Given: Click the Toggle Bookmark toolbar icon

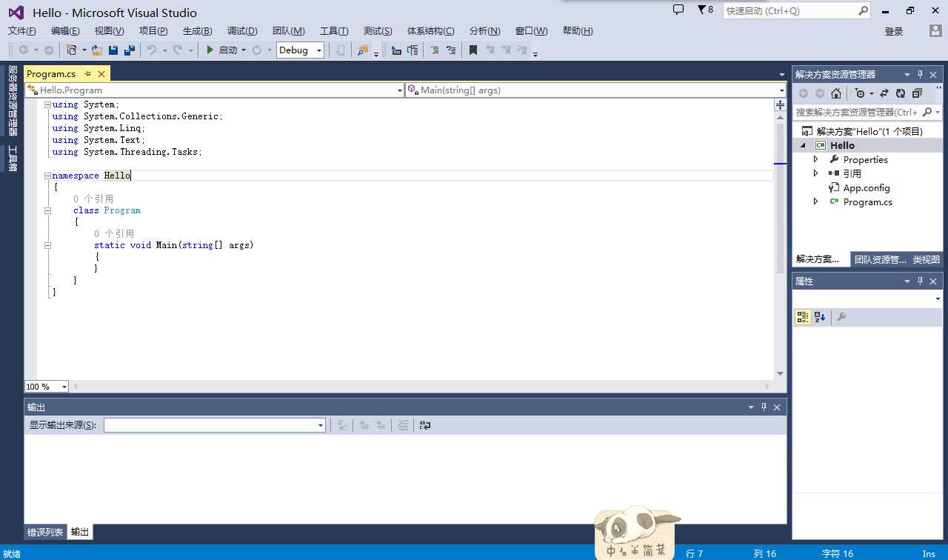Looking at the screenshot, I should pyautogui.click(x=473, y=50).
